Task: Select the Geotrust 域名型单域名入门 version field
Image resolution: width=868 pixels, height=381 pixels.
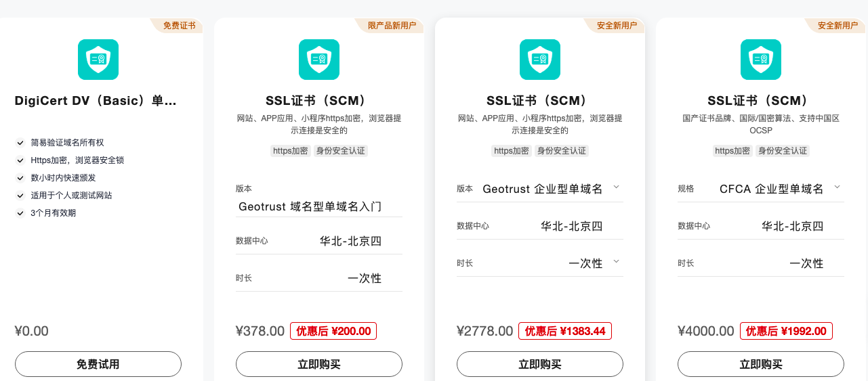Action: [319, 206]
